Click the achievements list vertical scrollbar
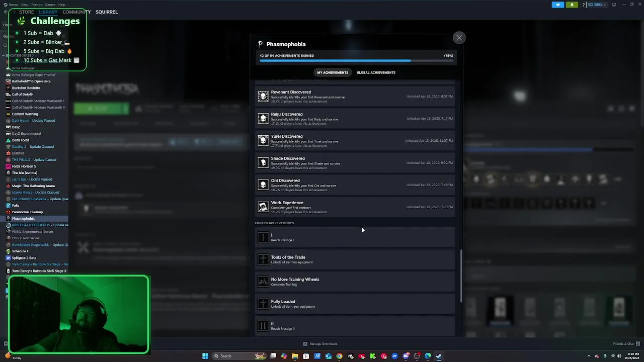644x362 pixels. pyautogui.click(x=461, y=276)
